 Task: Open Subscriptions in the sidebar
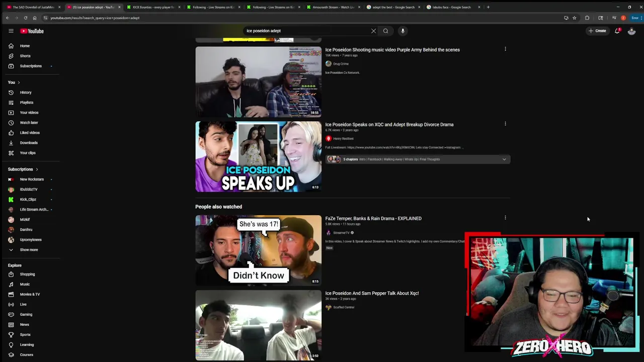30,66
